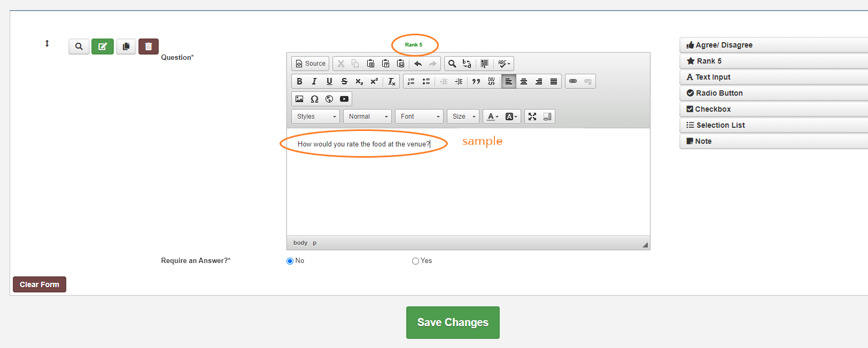Open the Styles dropdown
This screenshot has height=348, width=868.
pos(316,117)
